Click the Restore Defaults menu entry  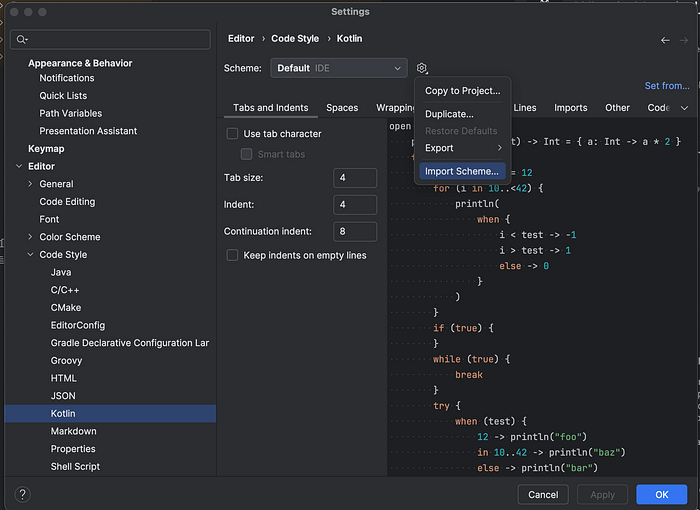coord(462,131)
